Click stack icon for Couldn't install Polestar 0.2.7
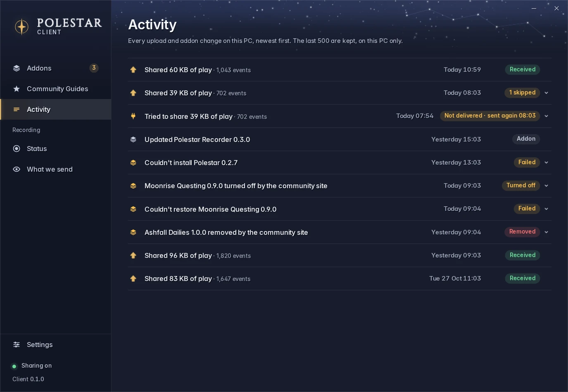 click(x=133, y=163)
